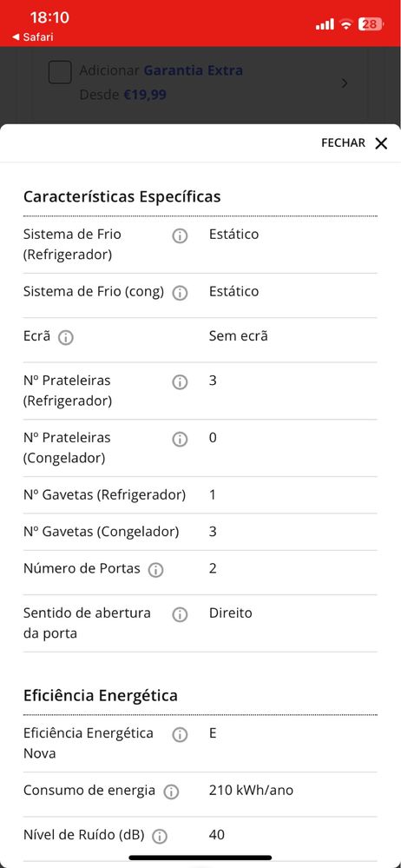Open info for Sentido de abertura da porta
This screenshot has height=868, width=401.
[179, 615]
